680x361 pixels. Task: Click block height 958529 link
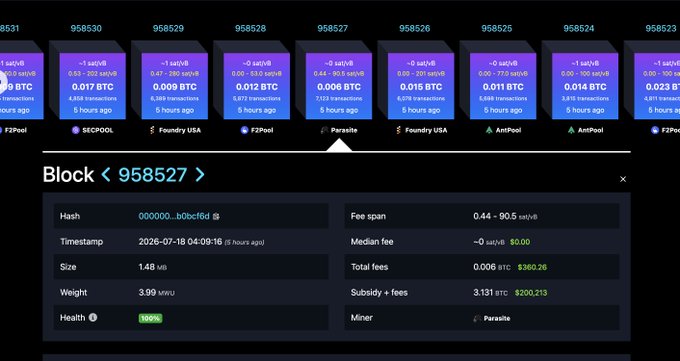click(168, 29)
